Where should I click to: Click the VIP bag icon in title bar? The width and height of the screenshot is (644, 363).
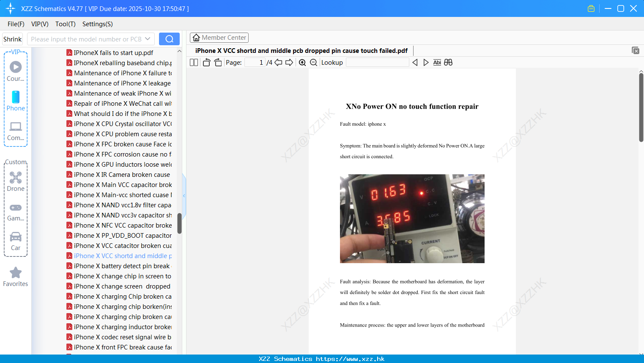(x=591, y=8)
